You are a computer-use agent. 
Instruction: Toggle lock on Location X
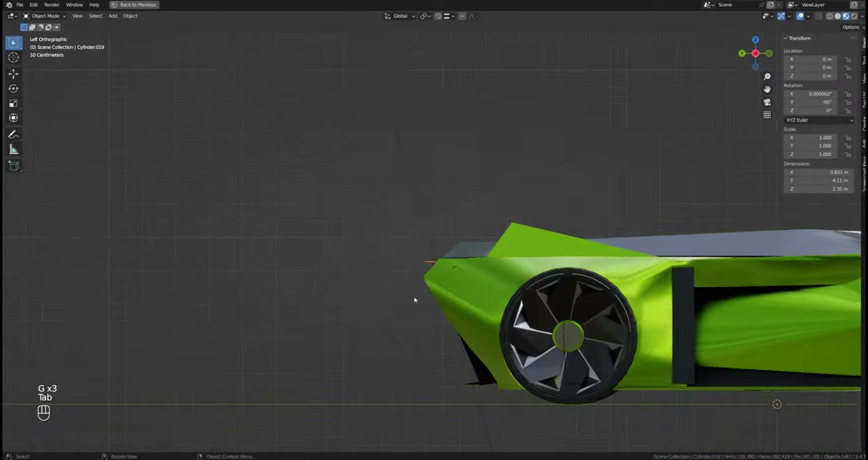[x=848, y=60]
